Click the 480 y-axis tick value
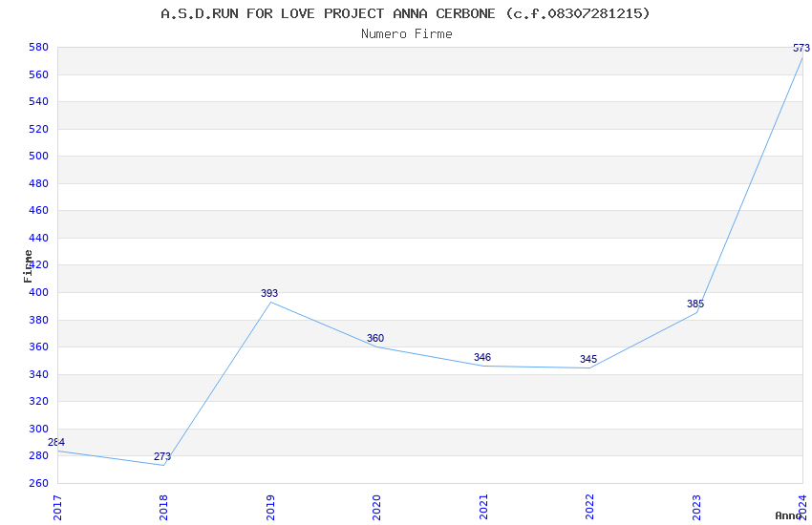Image resolution: width=812 pixels, height=525 pixels. tap(39, 183)
